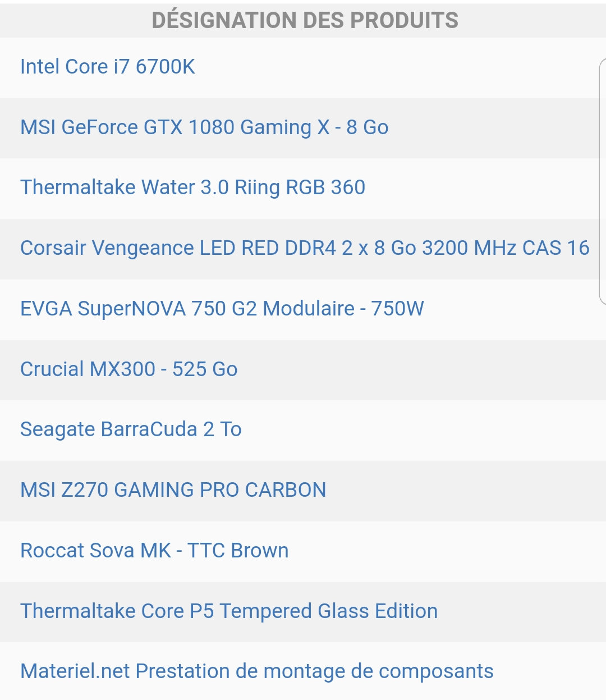
Task: Click the Crucial MX300 525 Go link
Action: click(128, 369)
